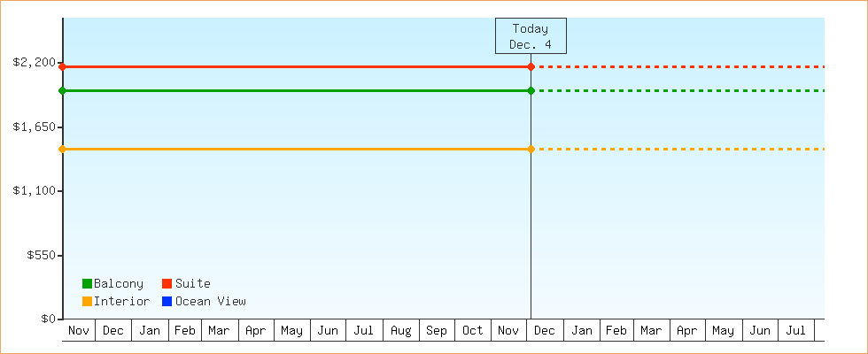Image resolution: width=868 pixels, height=354 pixels.
Task: Click the $1,100 y-axis price label
Action: click(35, 191)
